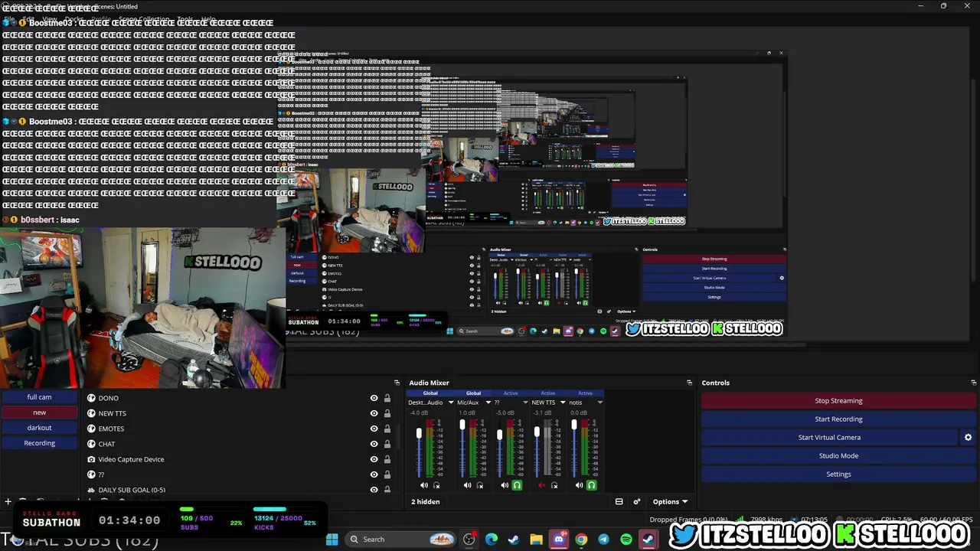980x551 pixels.
Task: Pop out the Sources dock
Action: pos(397,383)
